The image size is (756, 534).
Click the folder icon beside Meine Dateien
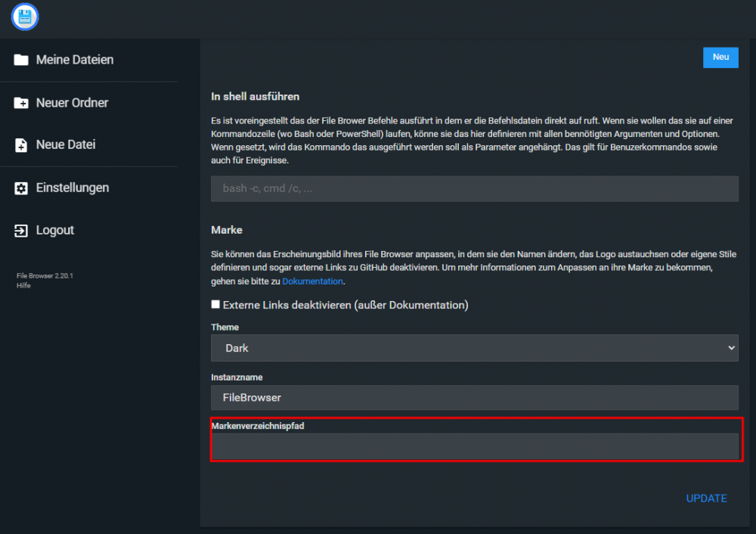(x=20, y=60)
